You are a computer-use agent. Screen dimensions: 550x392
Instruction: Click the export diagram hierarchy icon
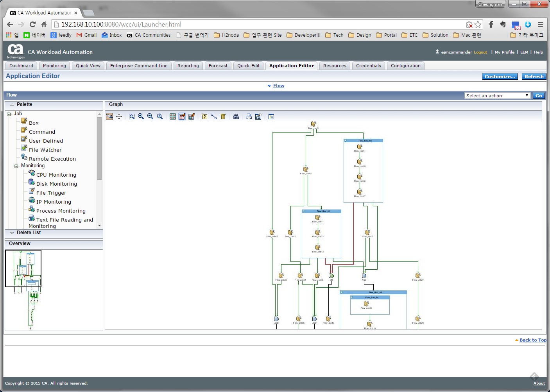(x=258, y=116)
